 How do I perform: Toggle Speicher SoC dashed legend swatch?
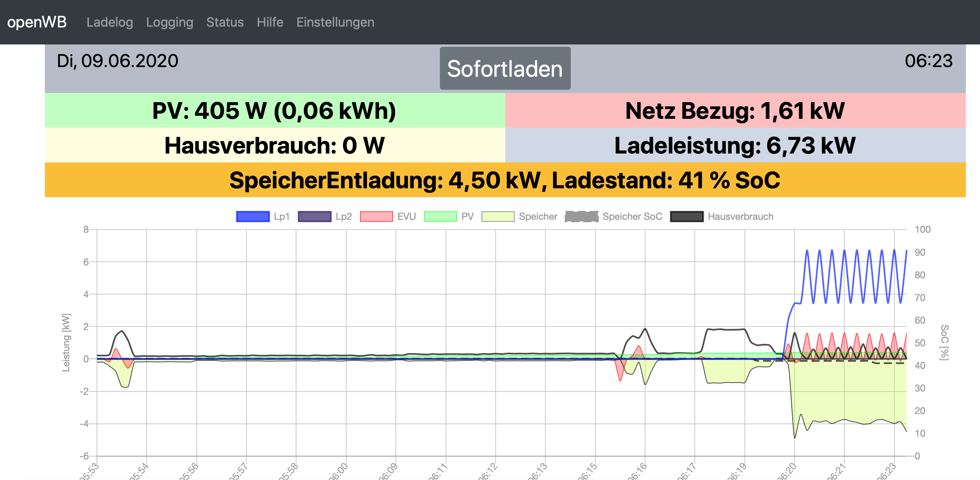[x=581, y=217]
